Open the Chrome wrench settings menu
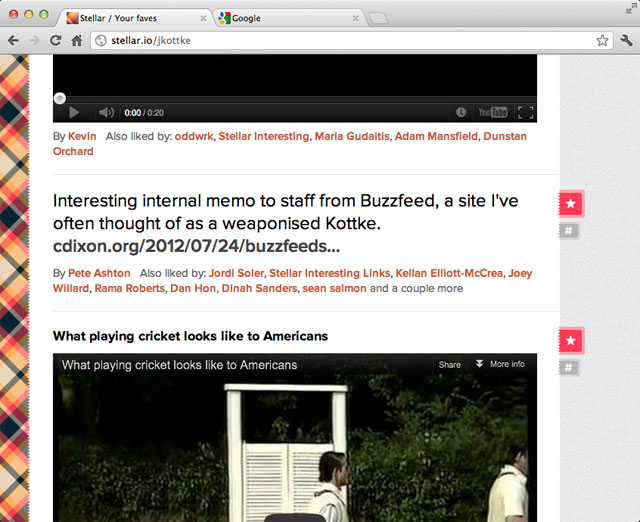The width and height of the screenshot is (640, 522). [627, 41]
